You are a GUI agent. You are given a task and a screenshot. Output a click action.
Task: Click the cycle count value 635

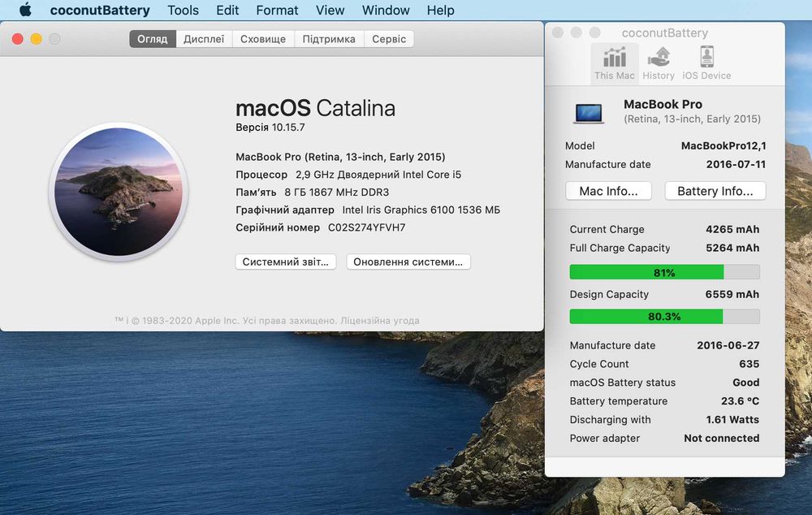[x=749, y=364]
